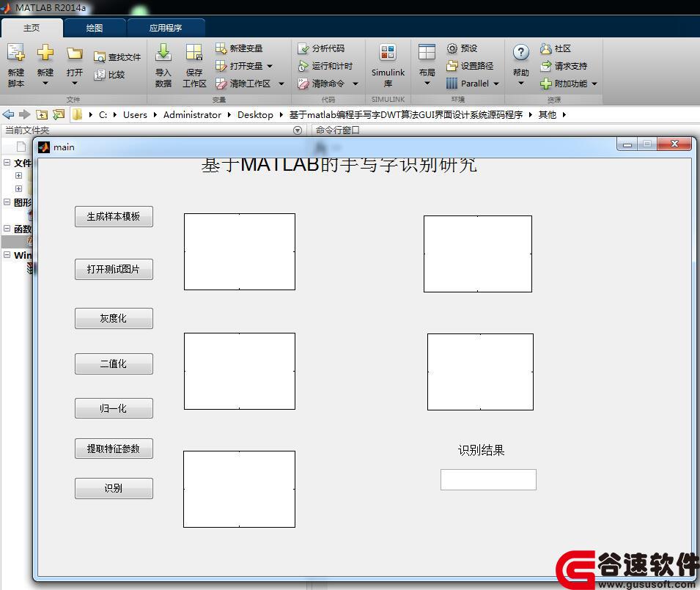This screenshot has width=700, height=590.
Task: Open dropdown arrow beside 清除工作区
Action: 281,84
